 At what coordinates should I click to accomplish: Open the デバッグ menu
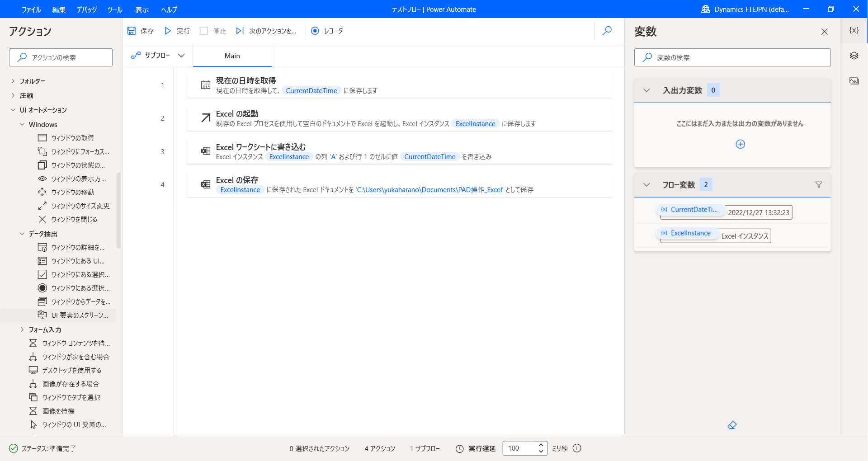click(x=87, y=9)
